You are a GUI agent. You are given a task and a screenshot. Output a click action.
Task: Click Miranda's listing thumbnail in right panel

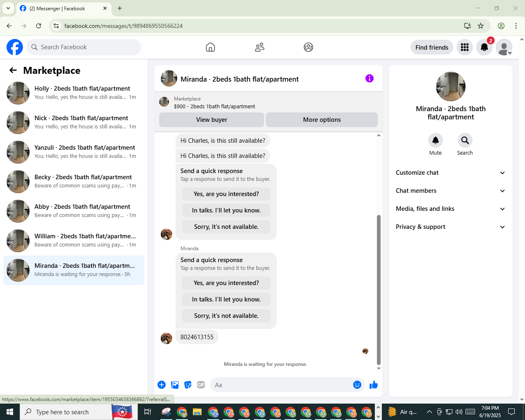tap(451, 87)
